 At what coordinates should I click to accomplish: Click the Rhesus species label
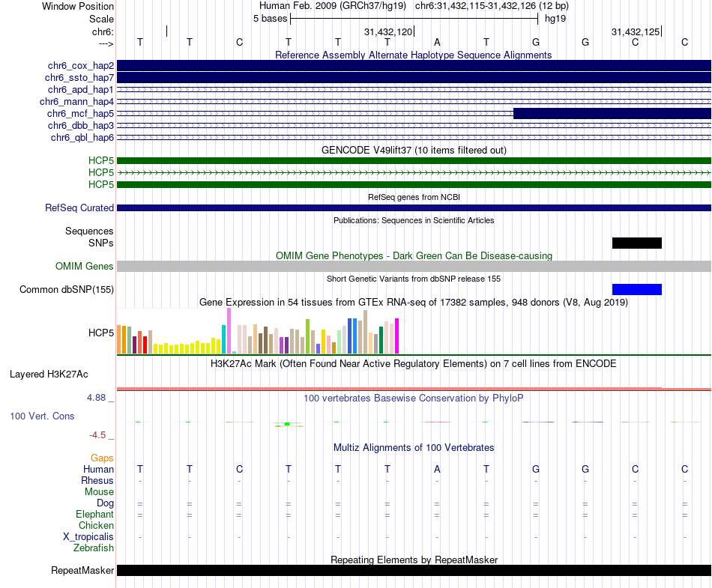tap(97, 480)
